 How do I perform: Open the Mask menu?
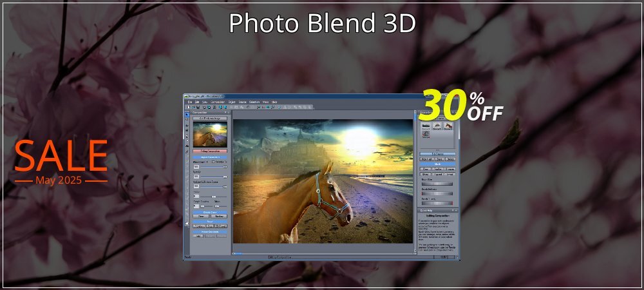[x=265, y=102]
